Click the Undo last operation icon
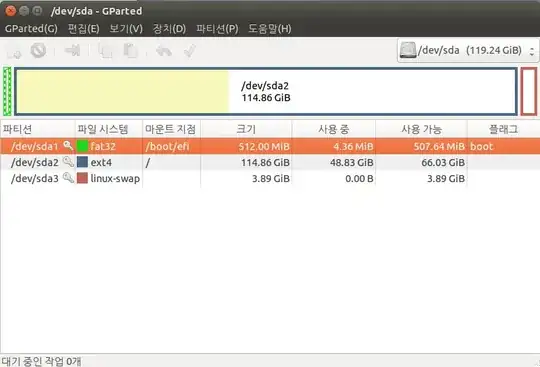Screen dimensions: 540x367 [x=164, y=51]
